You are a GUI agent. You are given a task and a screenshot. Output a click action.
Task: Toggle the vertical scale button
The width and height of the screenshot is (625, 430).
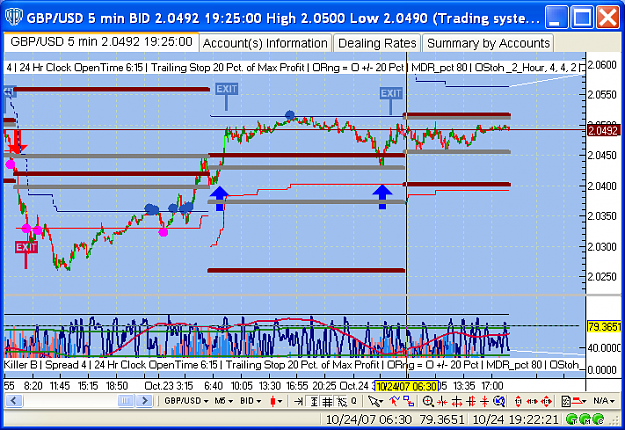[x=314, y=401]
